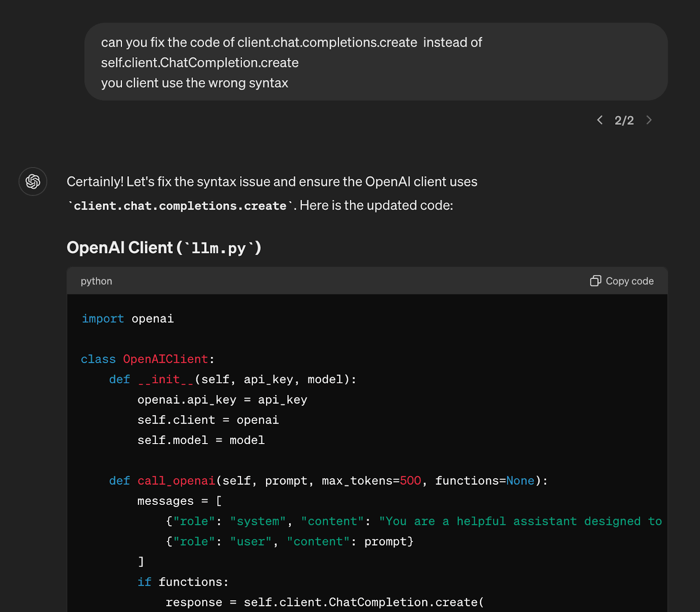The height and width of the screenshot is (612, 700).
Task: Click the OpenAI Client (llm.py) heading
Action: pos(165,248)
